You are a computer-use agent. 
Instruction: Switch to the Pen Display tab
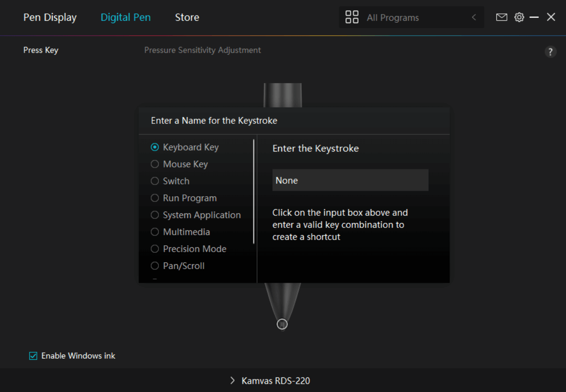[x=50, y=17]
